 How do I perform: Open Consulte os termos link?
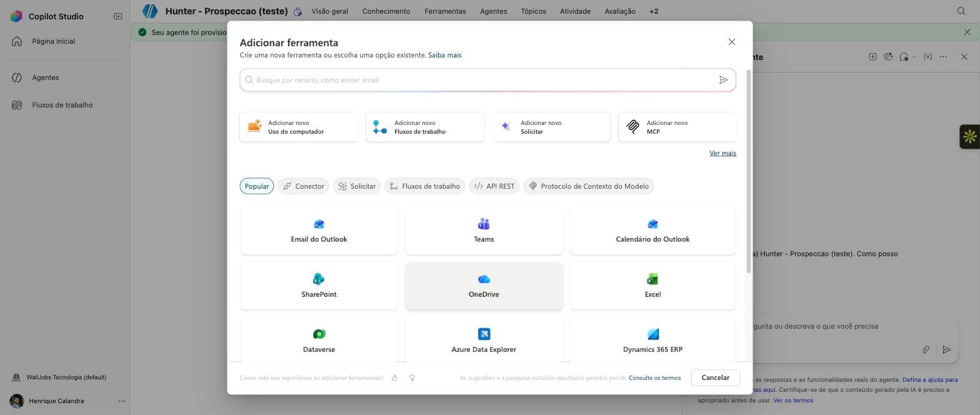tap(654, 377)
